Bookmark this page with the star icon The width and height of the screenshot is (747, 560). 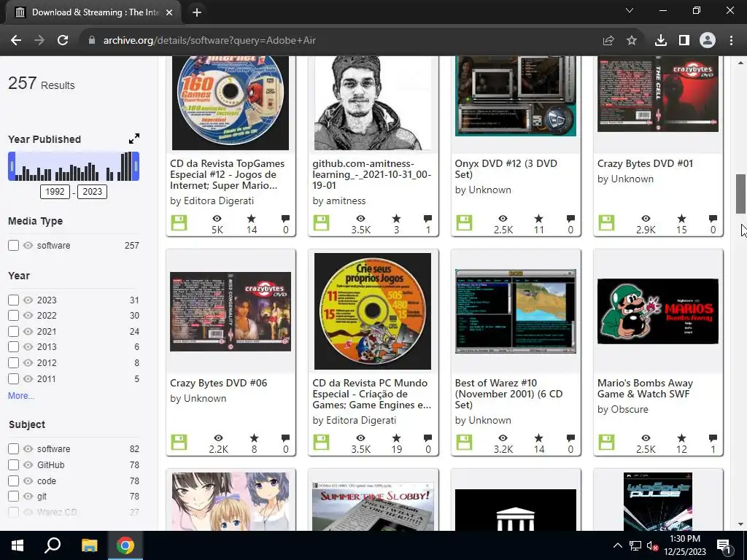[x=632, y=41]
